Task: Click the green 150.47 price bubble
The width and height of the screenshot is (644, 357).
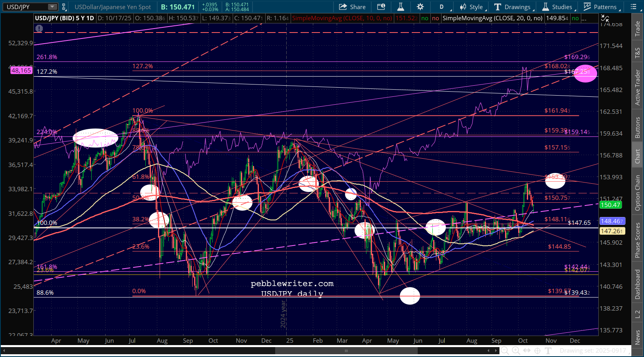Action: (610, 205)
